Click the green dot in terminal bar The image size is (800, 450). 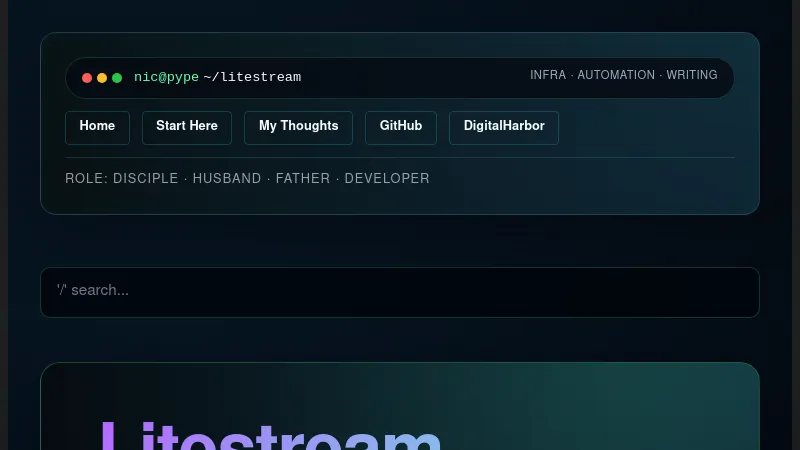[117, 78]
